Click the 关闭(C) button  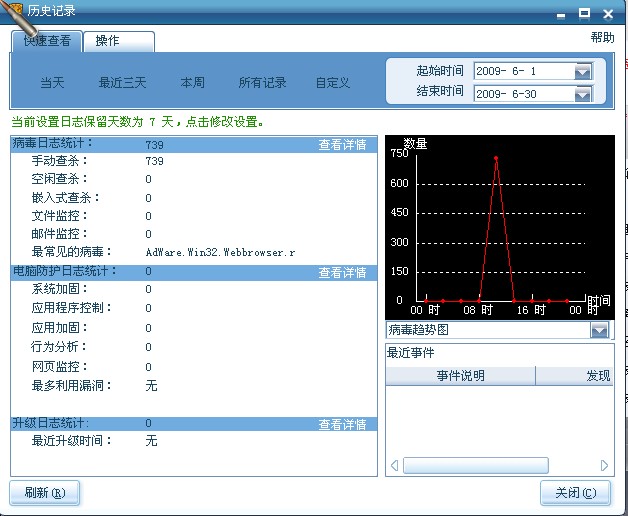(576, 493)
